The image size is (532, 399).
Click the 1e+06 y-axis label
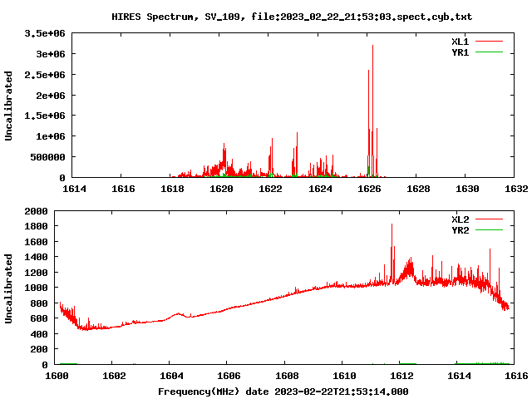click(x=51, y=136)
